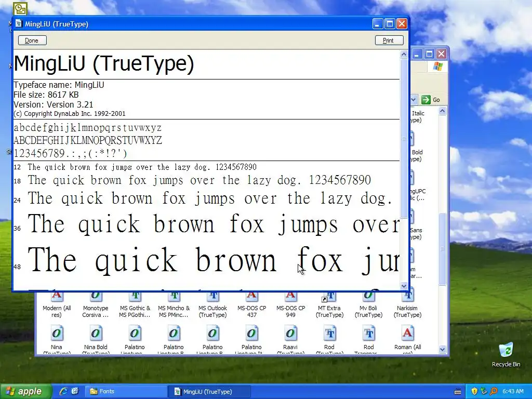The width and height of the screenshot is (532, 399).
Task: Click 'Version: Version 3.21' text
Action: point(54,104)
